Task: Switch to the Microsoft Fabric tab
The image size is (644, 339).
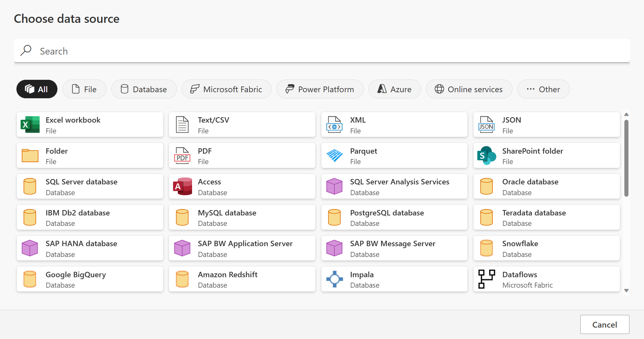Action: click(226, 89)
